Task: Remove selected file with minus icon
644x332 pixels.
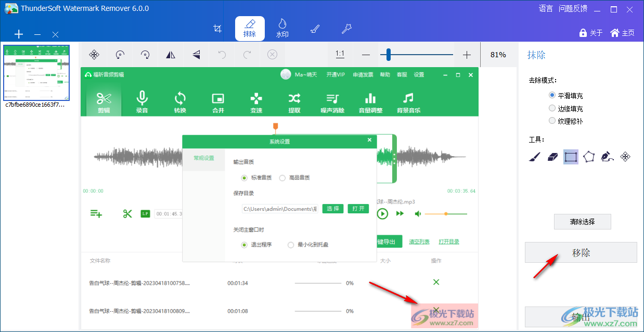Action: click(37, 34)
